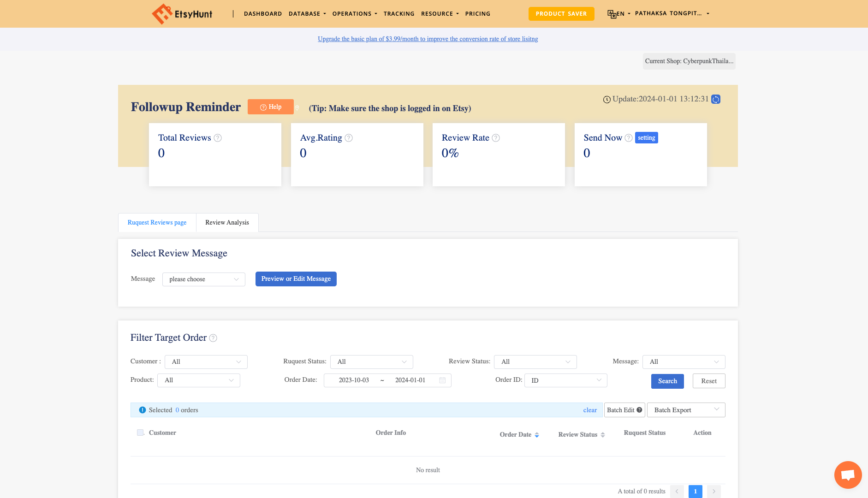Screen dimensions: 868x498
Task: Click Filter Target Order help icon
Action: (213, 338)
